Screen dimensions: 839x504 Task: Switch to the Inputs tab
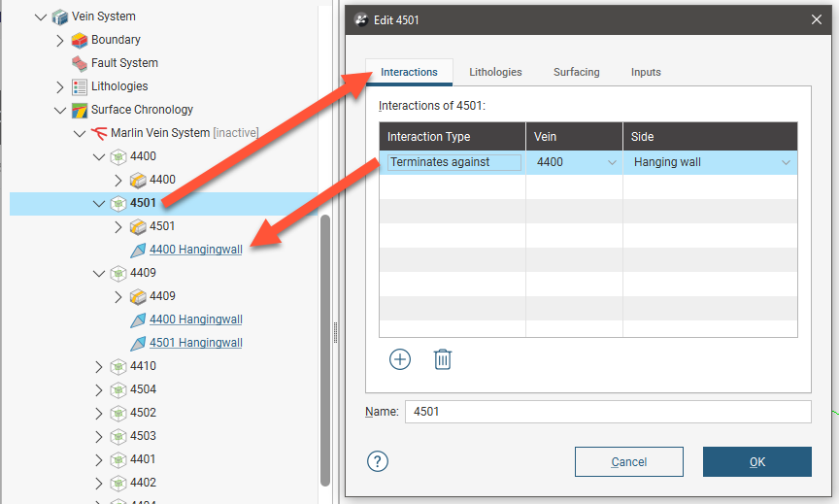coord(646,72)
